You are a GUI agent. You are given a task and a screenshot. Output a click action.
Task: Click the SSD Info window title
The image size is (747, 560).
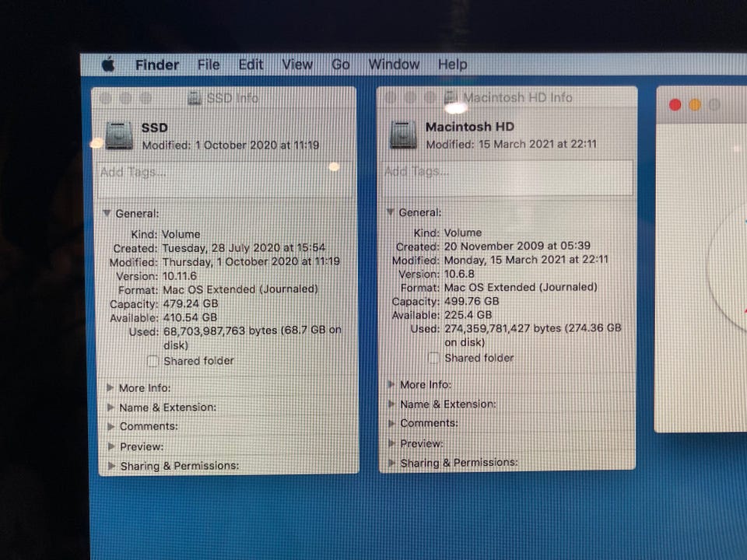click(x=233, y=98)
